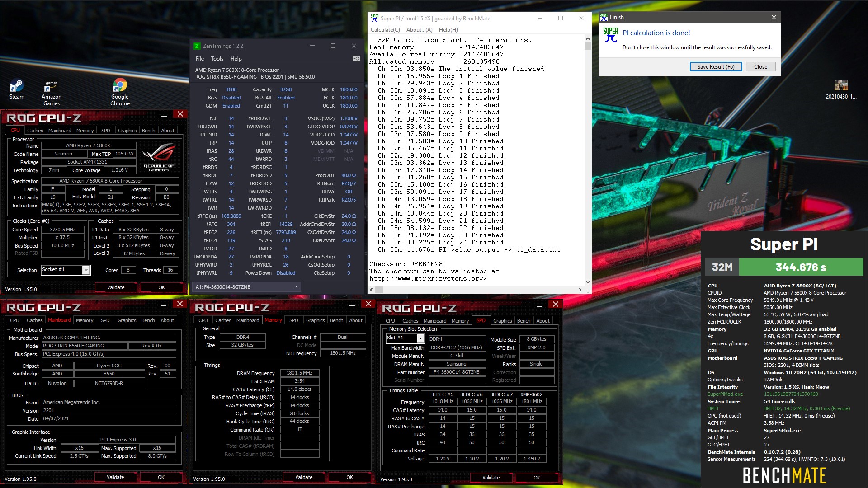This screenshot has width=868, height=488.
Task: Maximize the Super PI window
Action: [561, 18]
